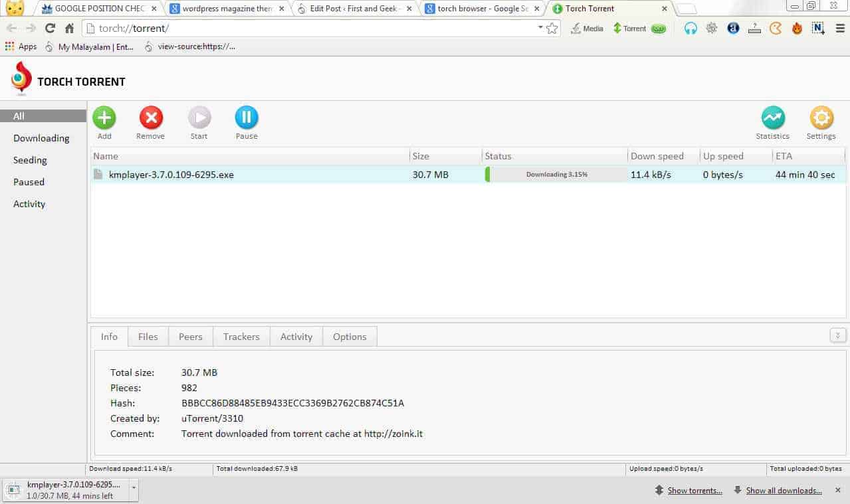The image size is (850, 504).
Task: Open torrent Statistics
Action: [x=772, y=122]
